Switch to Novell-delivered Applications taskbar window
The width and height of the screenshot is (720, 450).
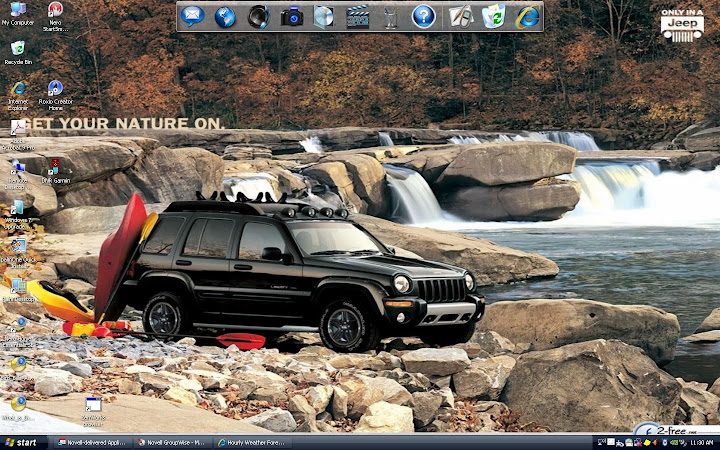click(x=93, y=443)
